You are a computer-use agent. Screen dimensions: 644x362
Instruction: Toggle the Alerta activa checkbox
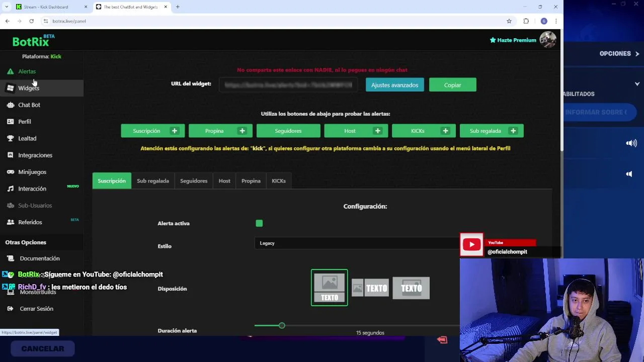point(259,223)
